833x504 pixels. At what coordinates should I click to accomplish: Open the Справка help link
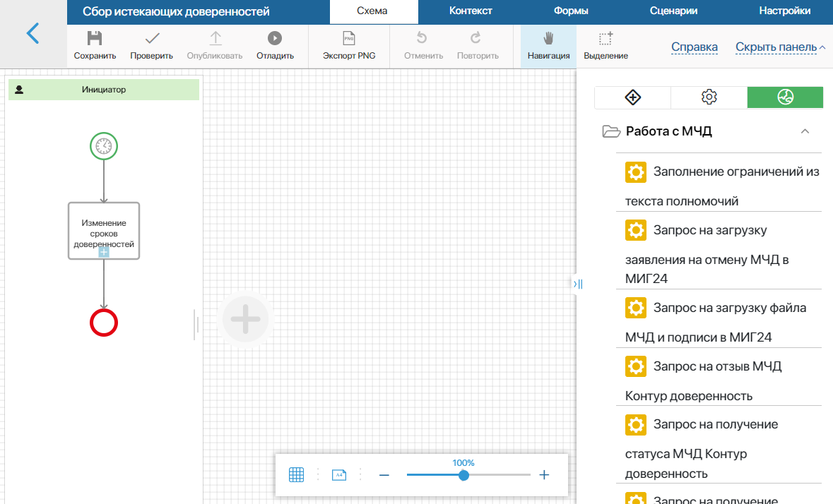pos(694,47)
